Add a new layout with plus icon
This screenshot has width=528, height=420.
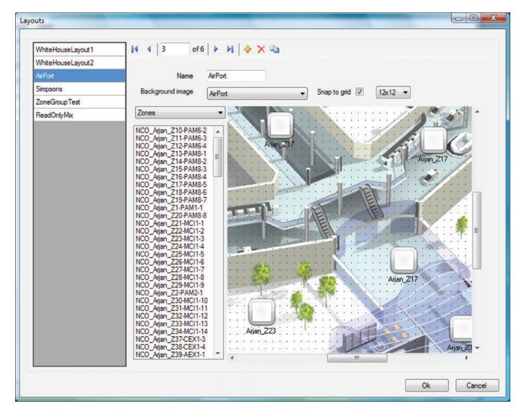248,49
